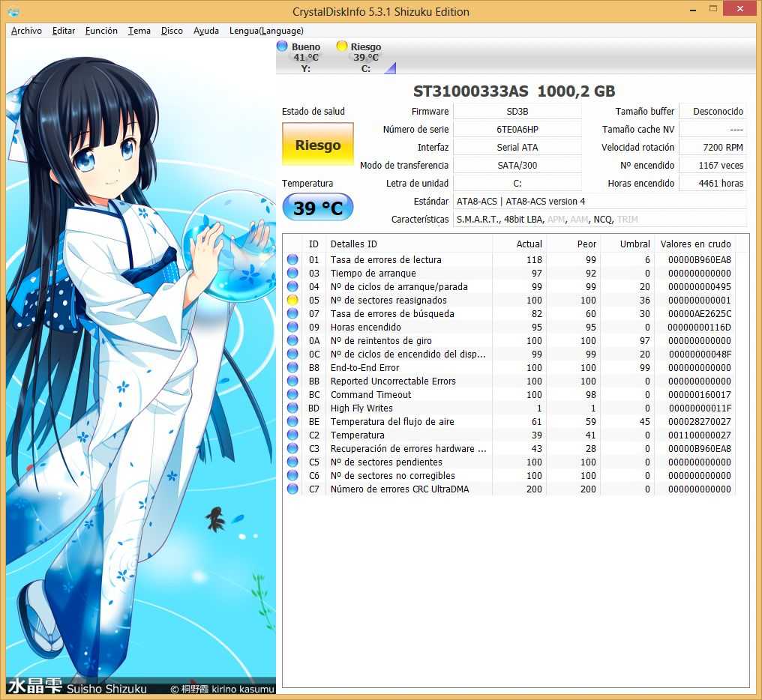Click the Peor column header
The image size is (762, 700).
coord(574,244)
